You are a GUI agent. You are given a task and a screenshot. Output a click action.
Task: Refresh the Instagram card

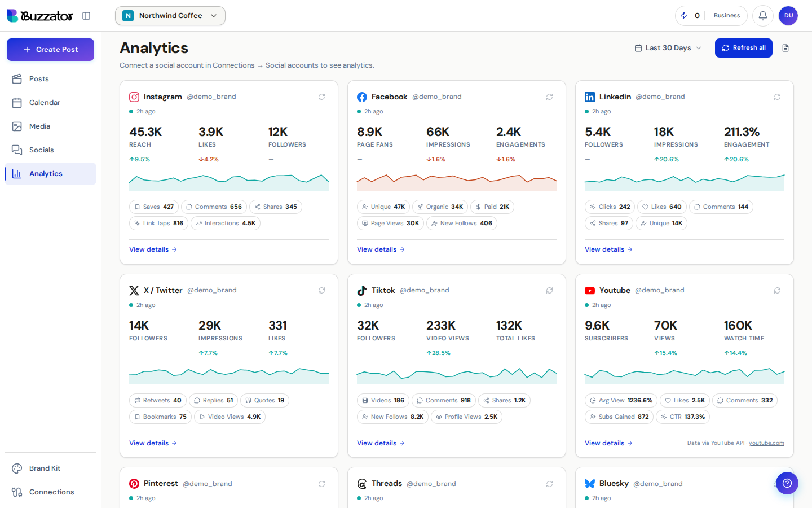321,97
